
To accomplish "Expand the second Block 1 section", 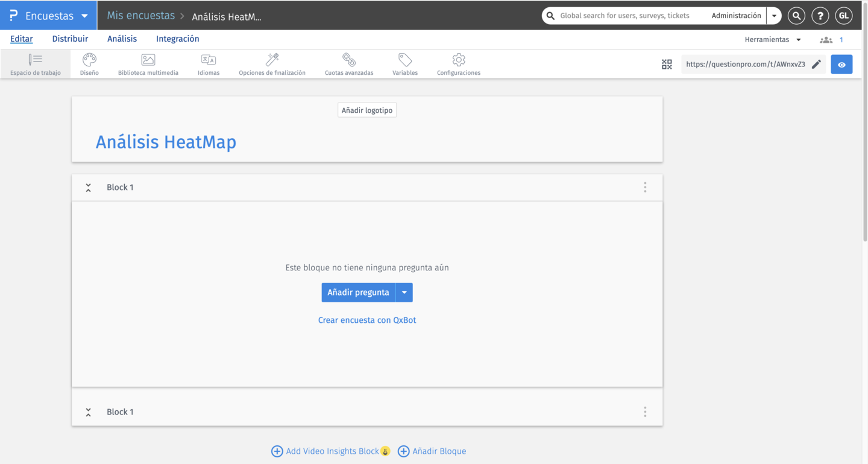I will (x=88, y=412).
